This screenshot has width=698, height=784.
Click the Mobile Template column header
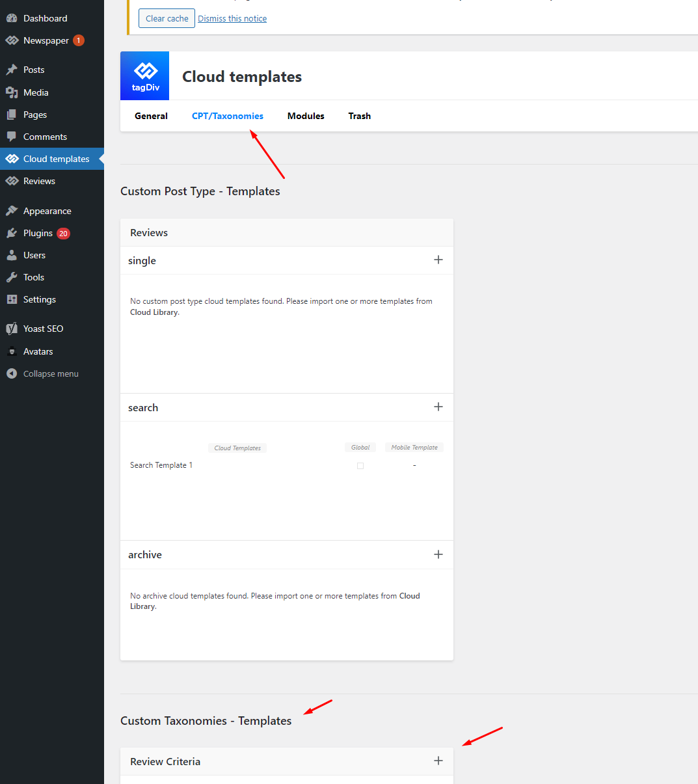[x=414, y=447]
